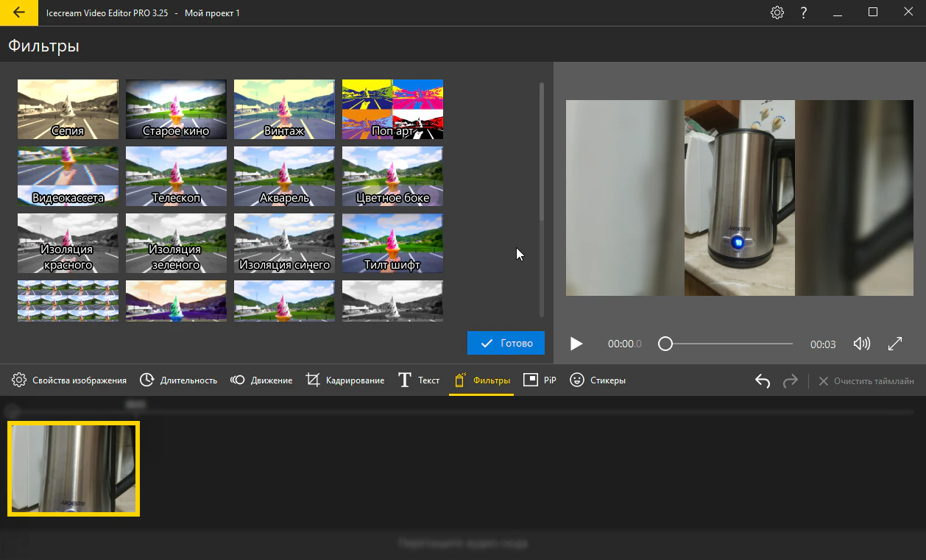
Task: Mute audio with the speaker icon
Action: [861, 344]
